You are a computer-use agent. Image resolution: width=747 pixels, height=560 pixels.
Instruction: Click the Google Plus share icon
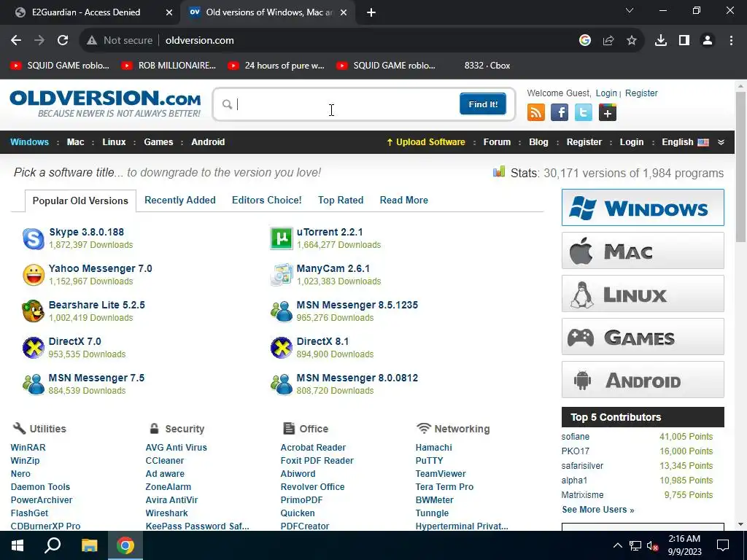tap(608, 113)
